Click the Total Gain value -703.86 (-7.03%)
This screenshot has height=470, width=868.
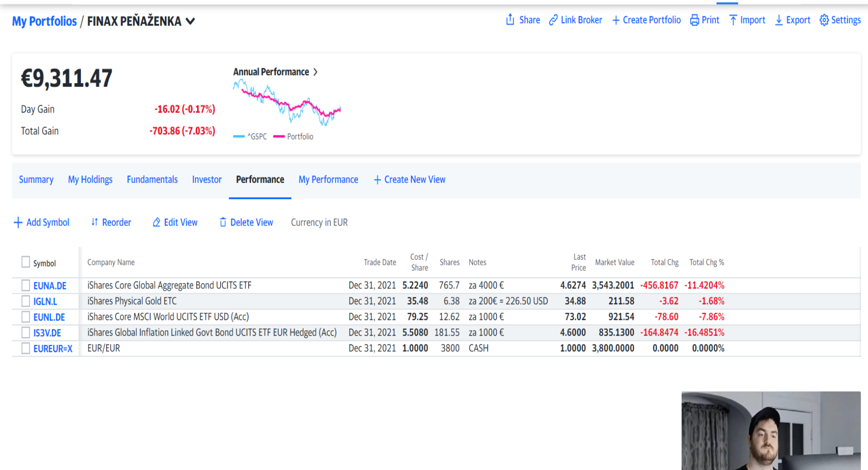[182, 131]
